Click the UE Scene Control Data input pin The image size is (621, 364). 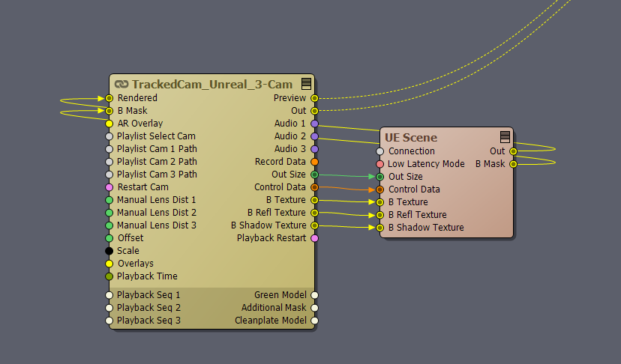(379, 189)
